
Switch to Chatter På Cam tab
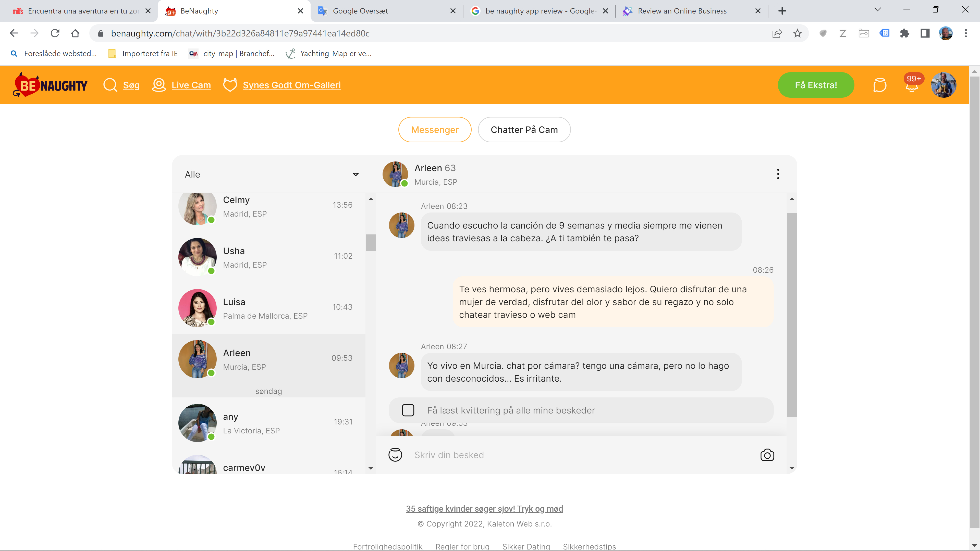[524, 130]
